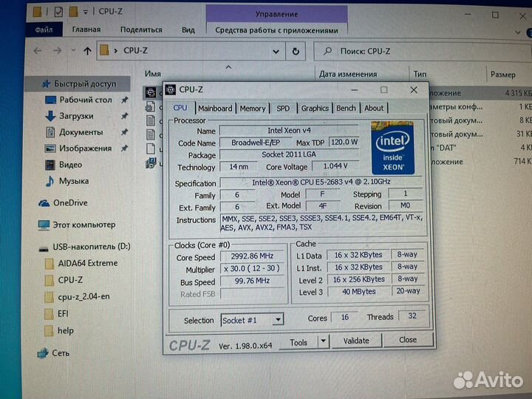Click the Intel Inside Xeon logo
Viewport: 532px width, 399px height.
coord(392,148)
